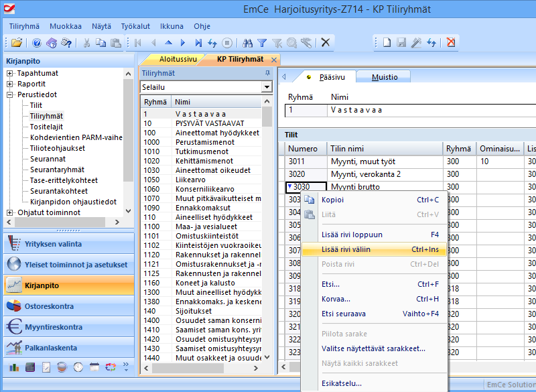This screenshot has width=536, height=392.
Task: Switch to the Muistio tab
Action: point(385,77)
